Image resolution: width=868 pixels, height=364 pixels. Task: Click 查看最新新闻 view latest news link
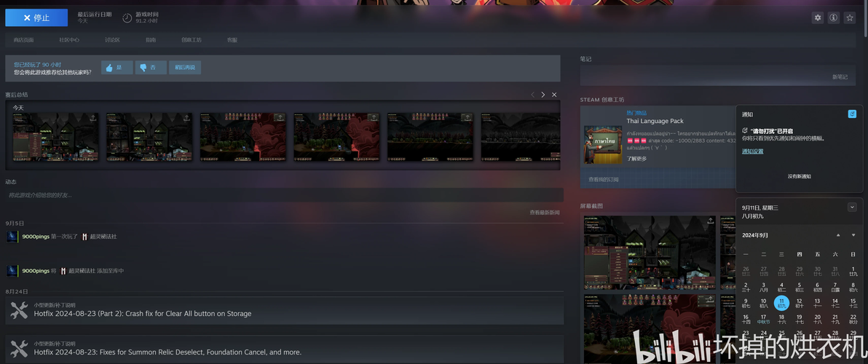coord(545,213)
